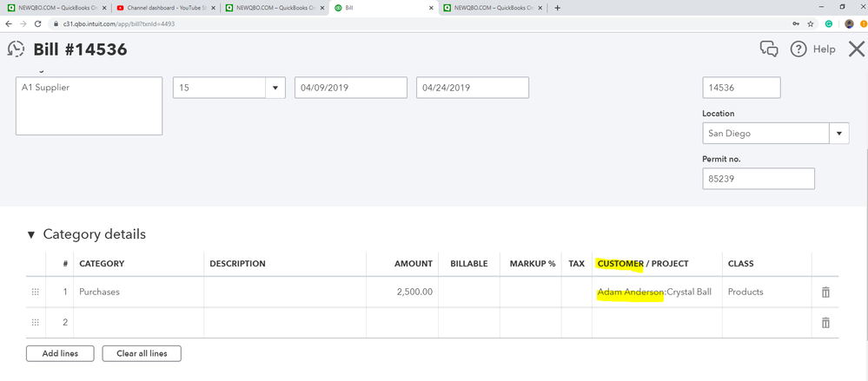Expand the Location dropdown arrow
The image size is (868, 381).
(x=838, y=134)
